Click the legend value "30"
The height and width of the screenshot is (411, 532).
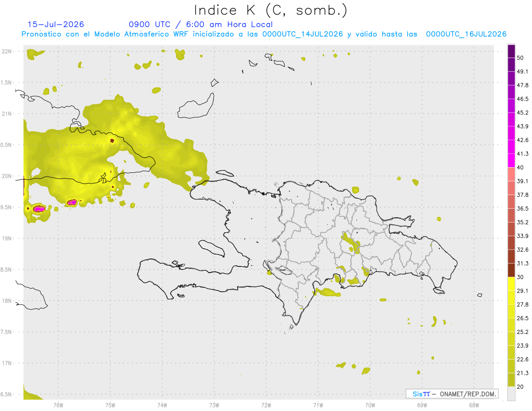pyautogui.click(x=520, y=277)
